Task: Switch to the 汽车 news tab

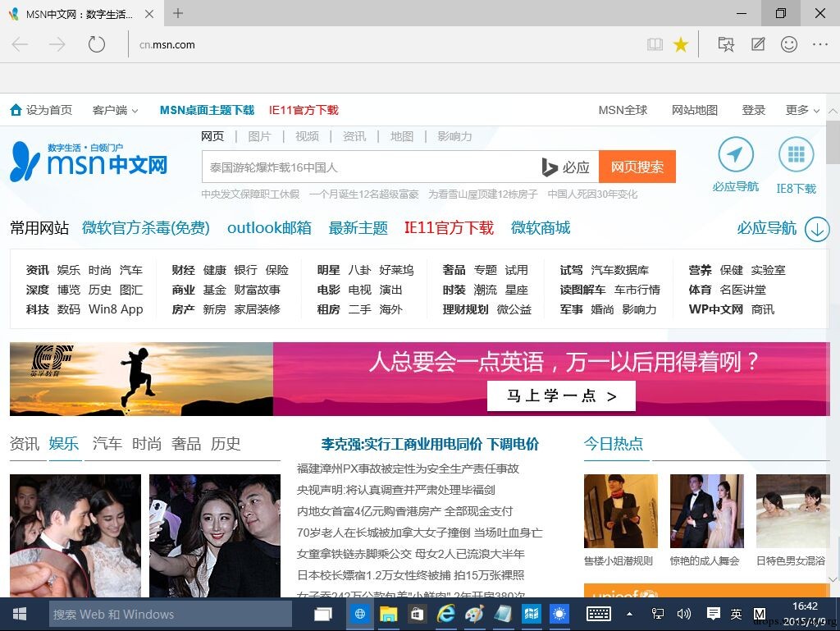Action: (x=107, y=444)
